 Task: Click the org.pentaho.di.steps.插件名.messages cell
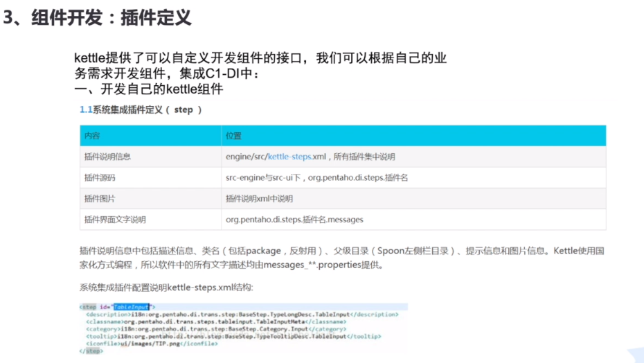coord(413,220)
